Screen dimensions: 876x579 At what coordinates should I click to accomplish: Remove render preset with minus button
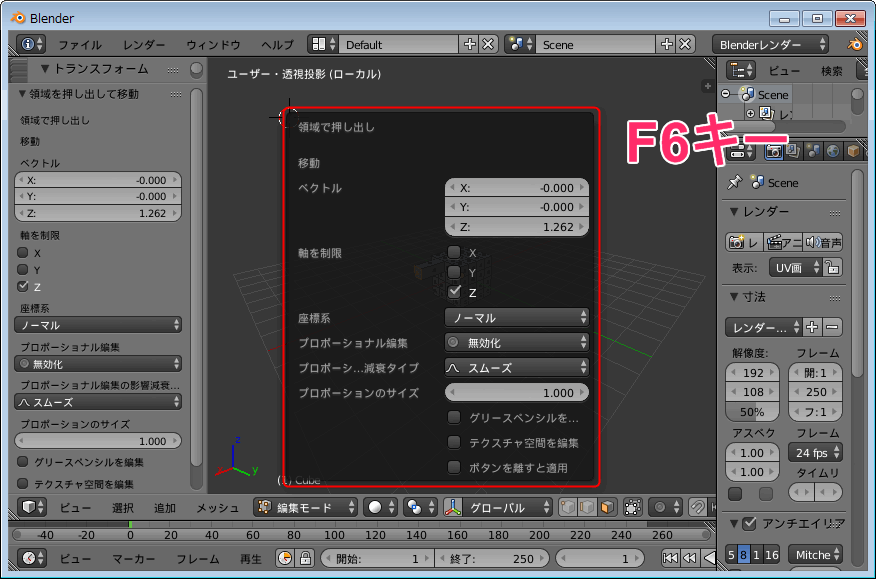pyautogui.click(x=832, y=327)
